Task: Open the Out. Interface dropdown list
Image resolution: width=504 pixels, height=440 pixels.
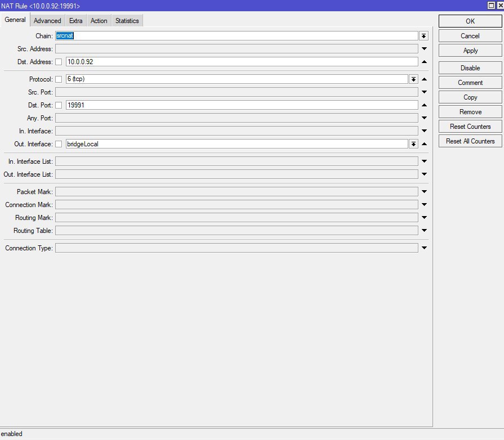Action: [x=413, y=144]
